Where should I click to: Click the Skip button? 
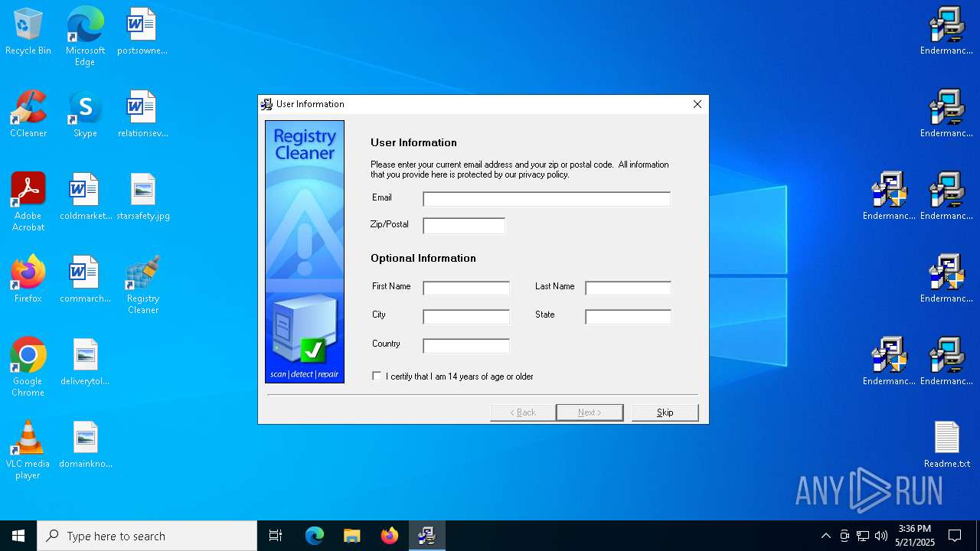(x=665, y=412)
